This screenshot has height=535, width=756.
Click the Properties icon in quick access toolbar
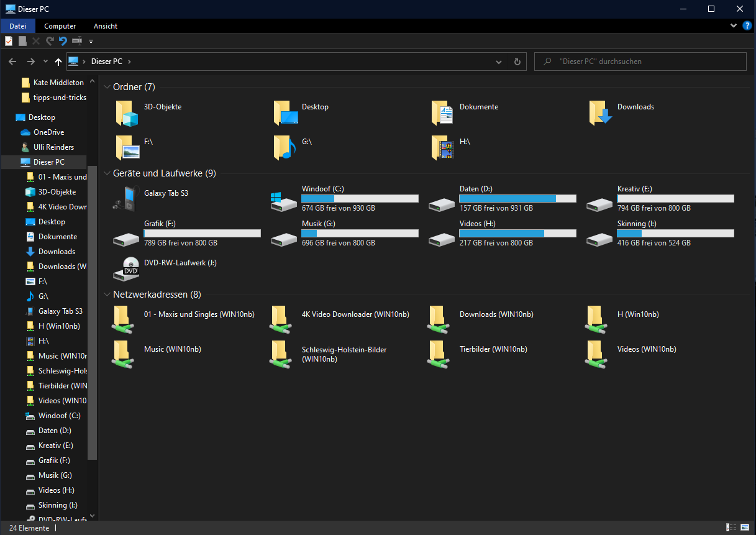9,41
